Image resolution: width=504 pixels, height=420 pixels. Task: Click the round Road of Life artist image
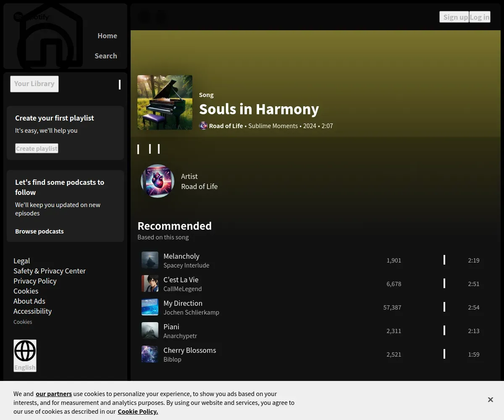click(157, 181)
